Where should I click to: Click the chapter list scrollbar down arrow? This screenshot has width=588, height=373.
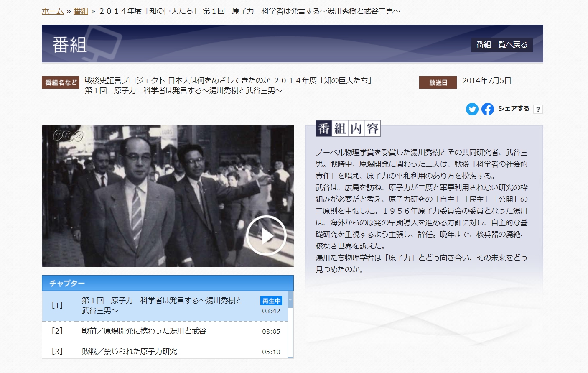[290, 299]
